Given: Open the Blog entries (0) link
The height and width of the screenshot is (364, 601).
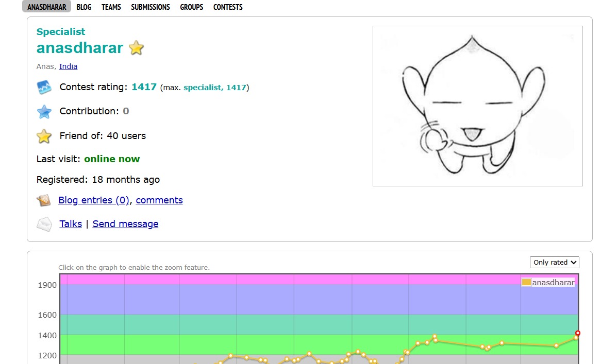Looking at the screenshot, I should (x=94, y=200).
